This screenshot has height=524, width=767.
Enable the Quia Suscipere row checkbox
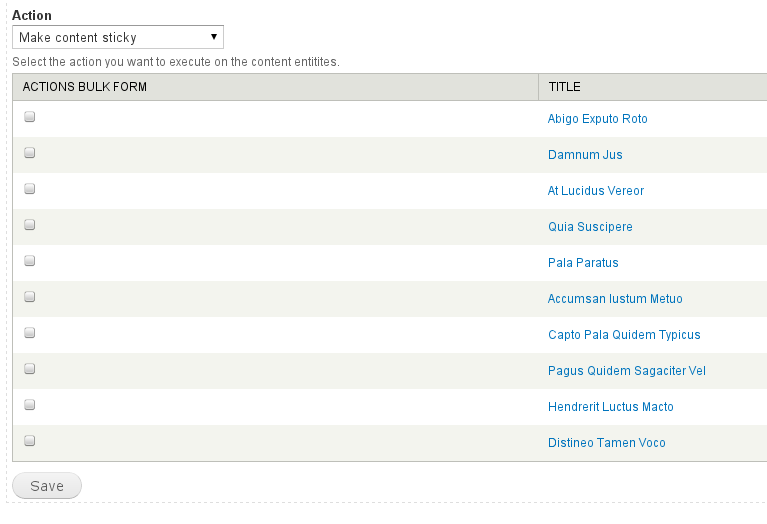click(30, 225)
